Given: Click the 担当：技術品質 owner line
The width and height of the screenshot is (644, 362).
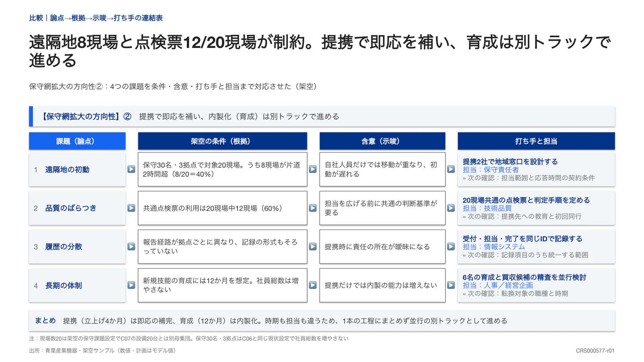Looking at the screenshot, I should coord(487,208).
